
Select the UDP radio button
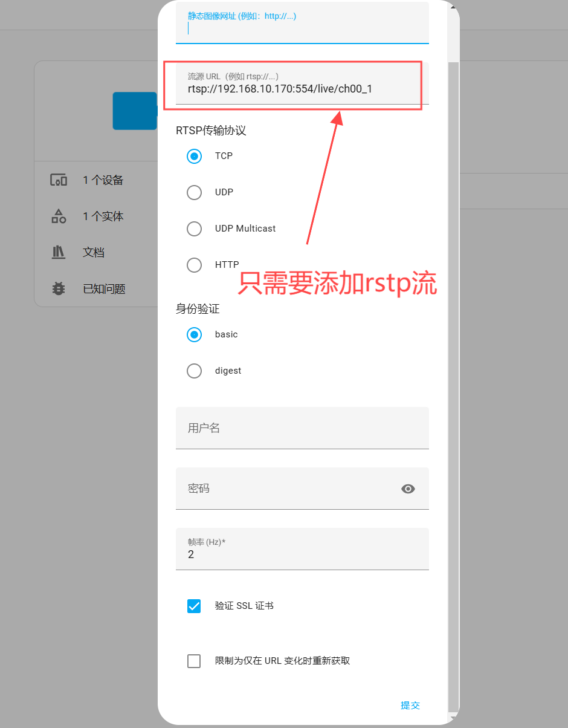click(x=194, y=192)
